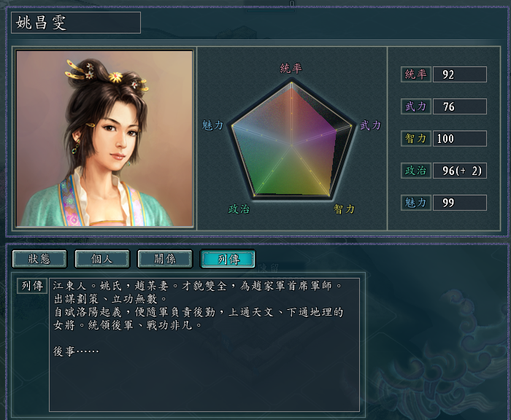Open the 個人 tab

(x=102, y=259)
